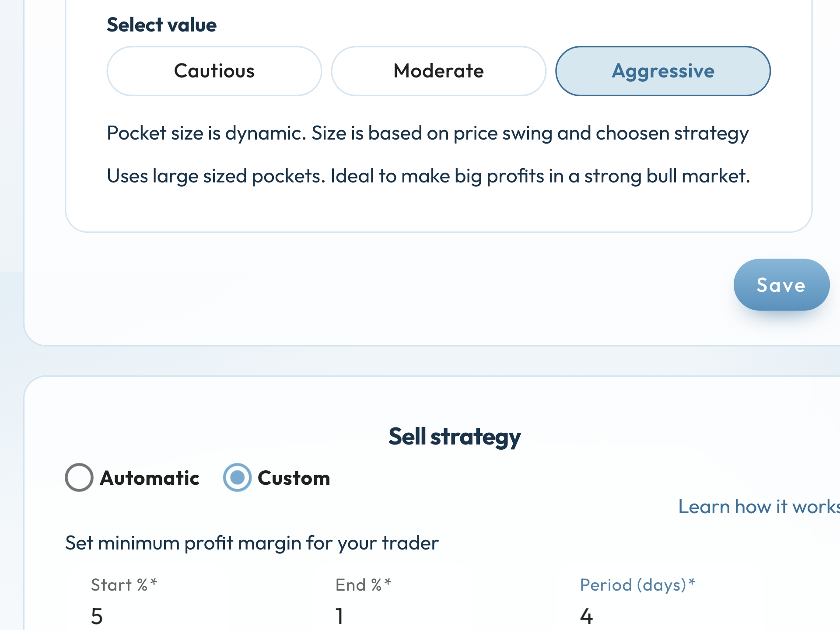Select the Custom sell strategy radio circle
The width and height of the screenshot is (840, 630).
click(237, 477)
